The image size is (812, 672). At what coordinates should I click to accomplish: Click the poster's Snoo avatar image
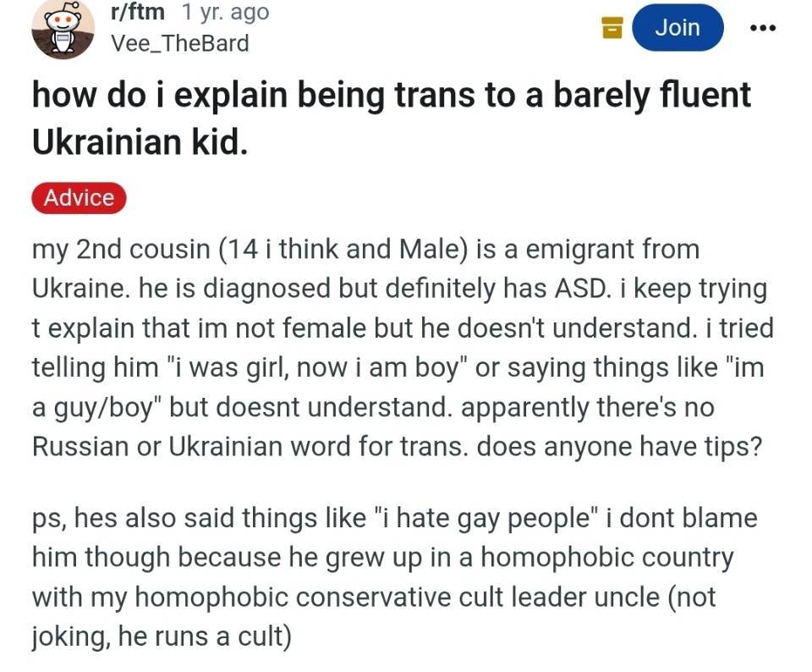coord(63,29)
